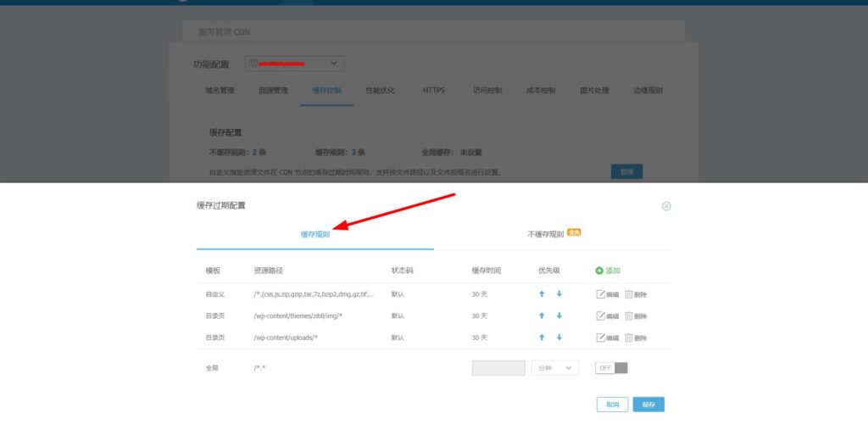Edit the 自定义 cache rule
The height and width of the screenshot is (430, 868).
tap(607, 295)
